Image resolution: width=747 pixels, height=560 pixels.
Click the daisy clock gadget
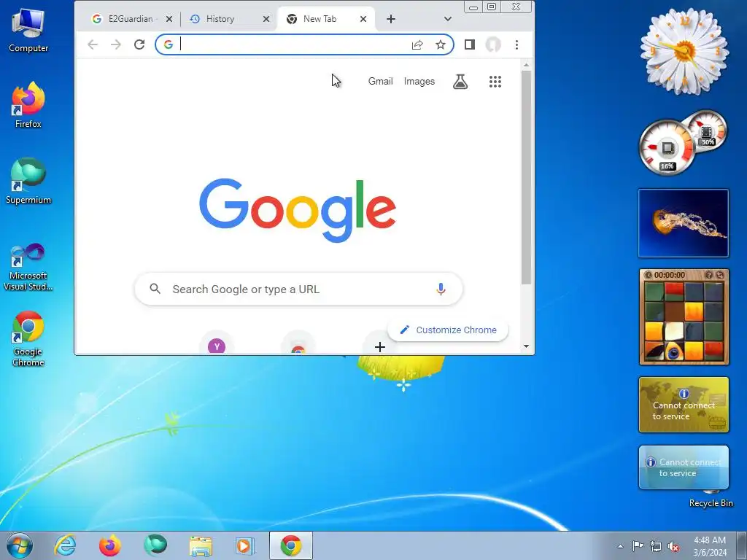click(684, 51)
